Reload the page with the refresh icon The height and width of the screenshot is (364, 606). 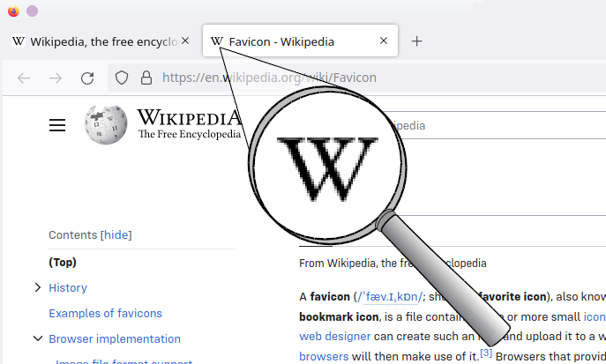pyautogui.click(x=87, y=78)
